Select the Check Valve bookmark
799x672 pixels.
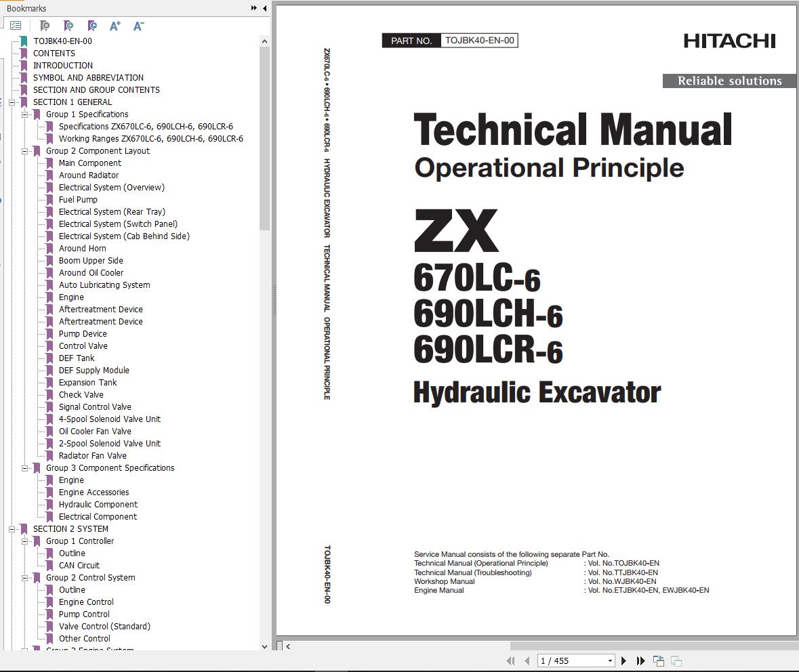[x=81, y=396]
